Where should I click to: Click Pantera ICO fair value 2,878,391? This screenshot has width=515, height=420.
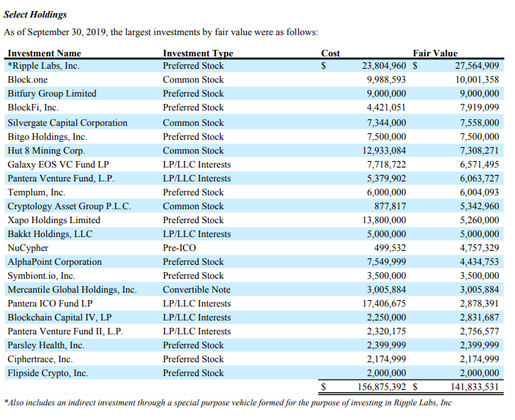pyautogui.click(x=479, y=304)
